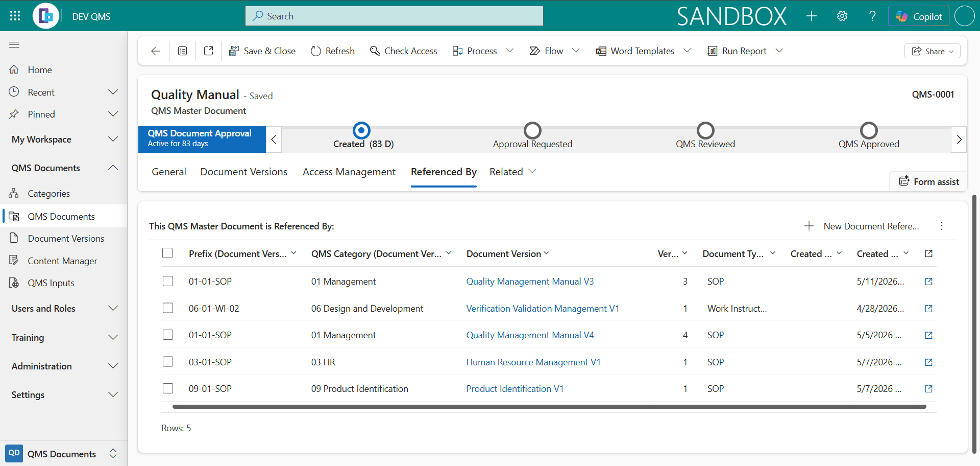This screenshot has width=980, height=466.
Task: Open the Product Identification V1 row link icon
Action: (928, 389)
